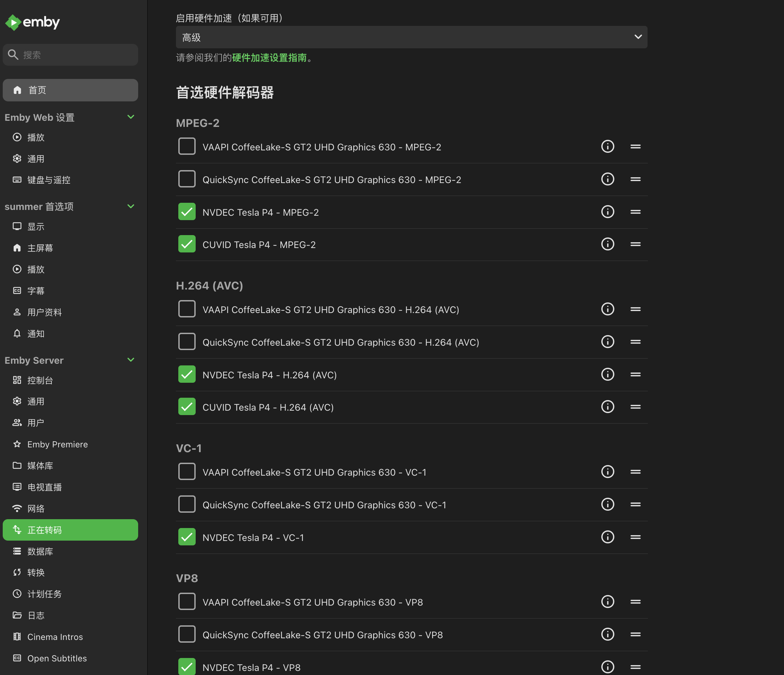Uncheck CUVID Tesla P4 H.264 (AVC)
This screenshot has width=784, height=675.
187,407
